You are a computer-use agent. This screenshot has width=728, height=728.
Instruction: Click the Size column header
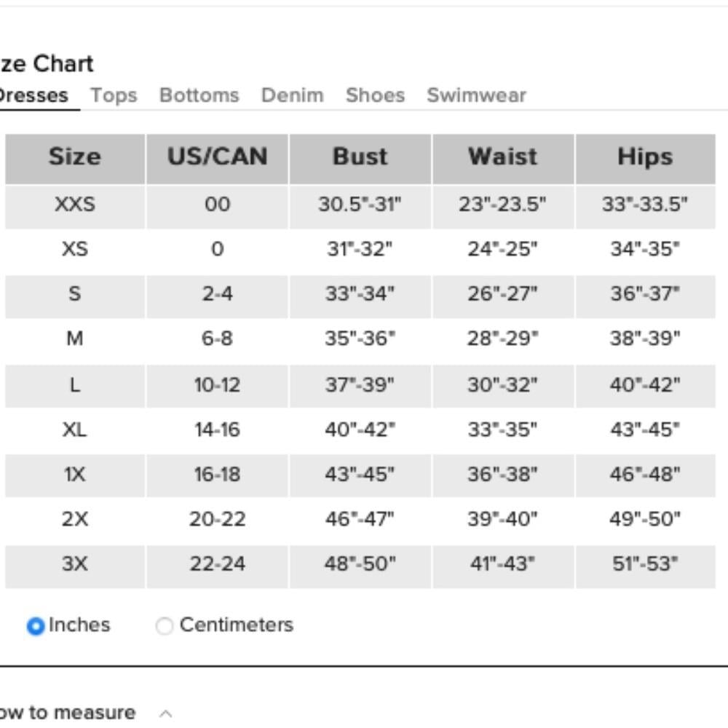[75, 159]
